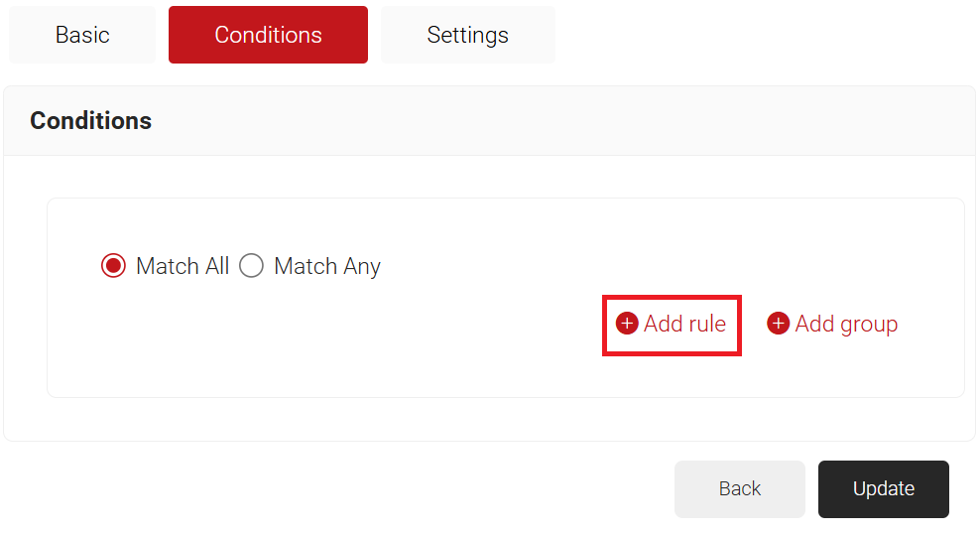This screenshot has width=980, height=536.
Task: Click the Match All label text
Action: point(183,266)
